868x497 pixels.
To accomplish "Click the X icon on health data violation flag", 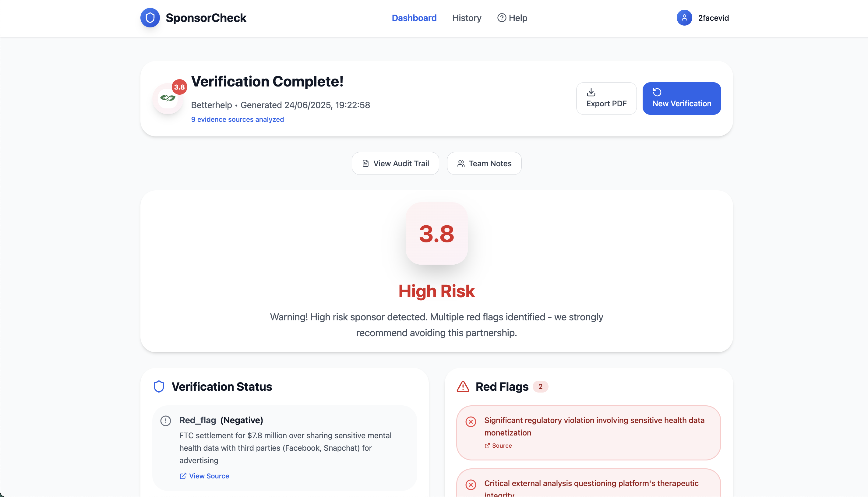I will pos(471,421).
